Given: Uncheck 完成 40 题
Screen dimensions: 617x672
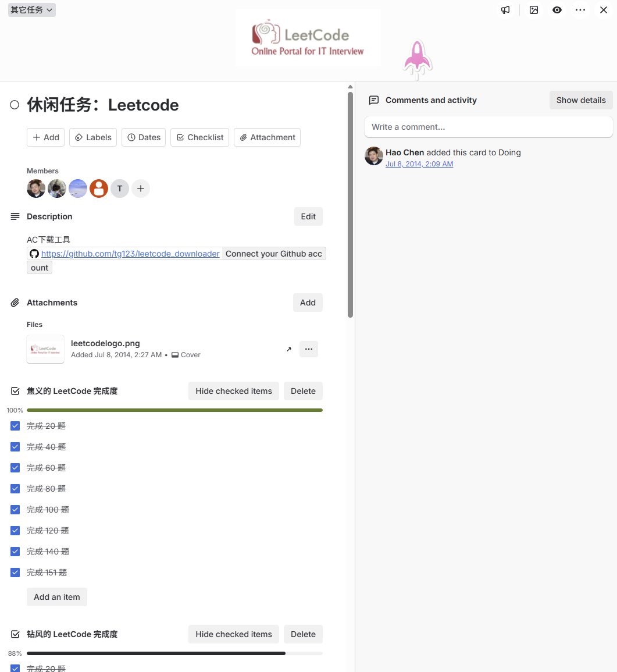Looking at the screenshot, I should pos(15,447).
